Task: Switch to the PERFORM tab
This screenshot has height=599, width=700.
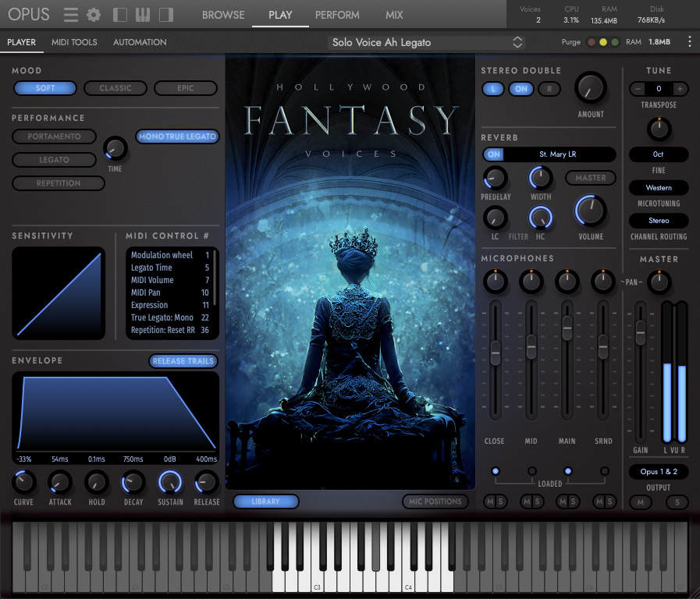Action: (x=337, y=14)
